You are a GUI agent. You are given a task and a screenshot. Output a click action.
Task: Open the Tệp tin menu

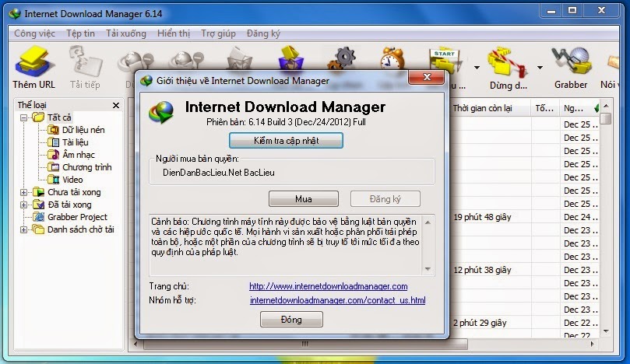tap(80, 33)
